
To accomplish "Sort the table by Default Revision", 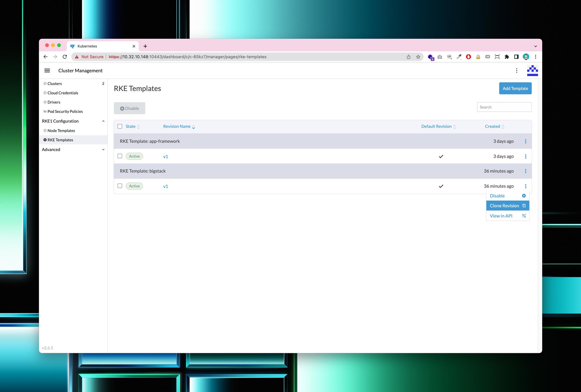I will pyautogui.click(x=439, y=126).
